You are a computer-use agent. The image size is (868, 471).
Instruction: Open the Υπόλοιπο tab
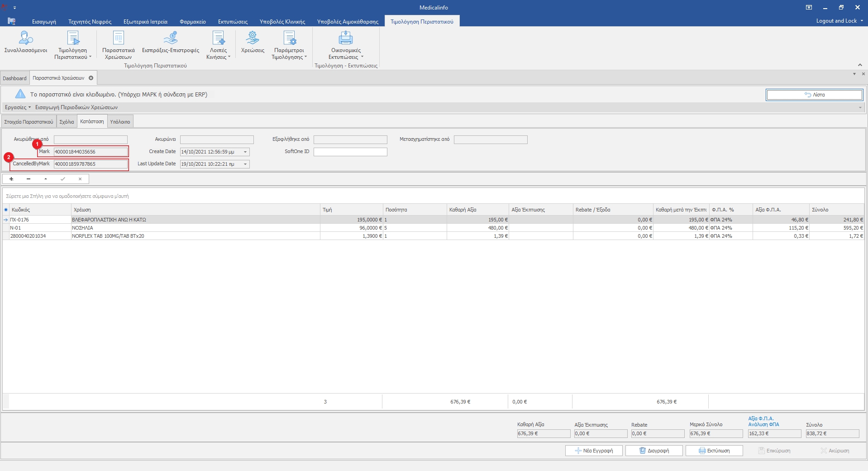[x=120, y=122]
